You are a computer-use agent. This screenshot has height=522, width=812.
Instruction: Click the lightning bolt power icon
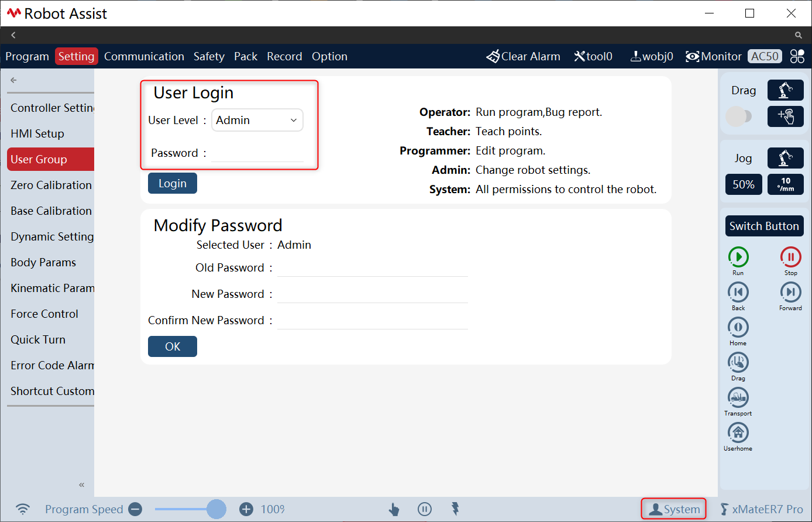click(x=455, y=509)
